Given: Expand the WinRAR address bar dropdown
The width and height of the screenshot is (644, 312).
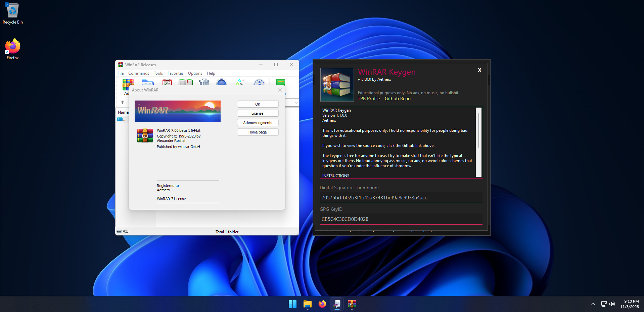Looking at the screenshot, I should (296, 103).
